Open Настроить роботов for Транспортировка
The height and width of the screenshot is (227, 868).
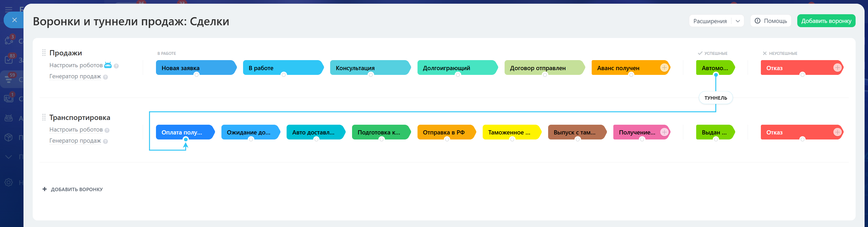pyautogui.click(x=76, y=130)
